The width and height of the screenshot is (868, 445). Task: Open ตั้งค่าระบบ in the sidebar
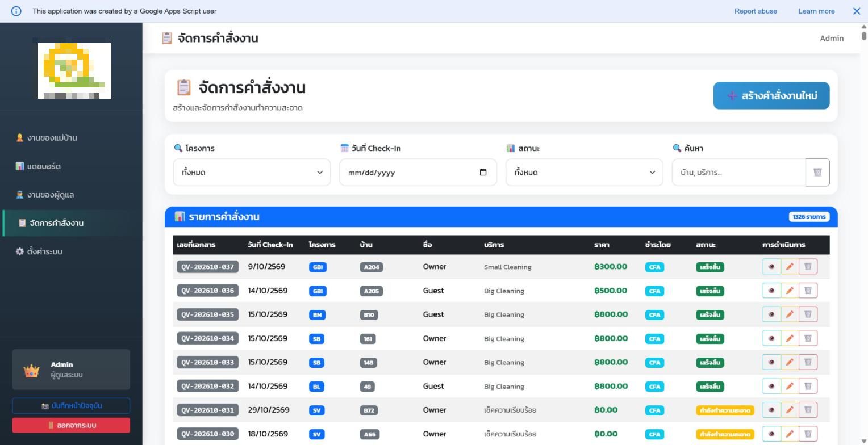tap(71, 251)
